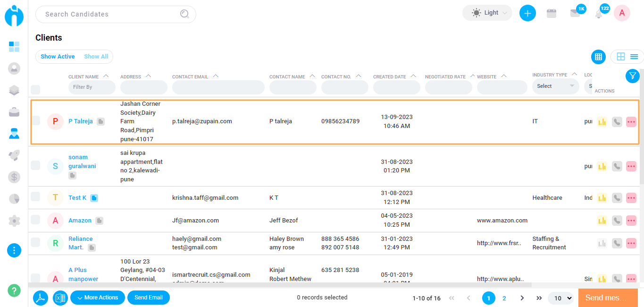Click the Contact Email filter field
The height and width of the screenshot is (307, 644).
tap(218, 87)
